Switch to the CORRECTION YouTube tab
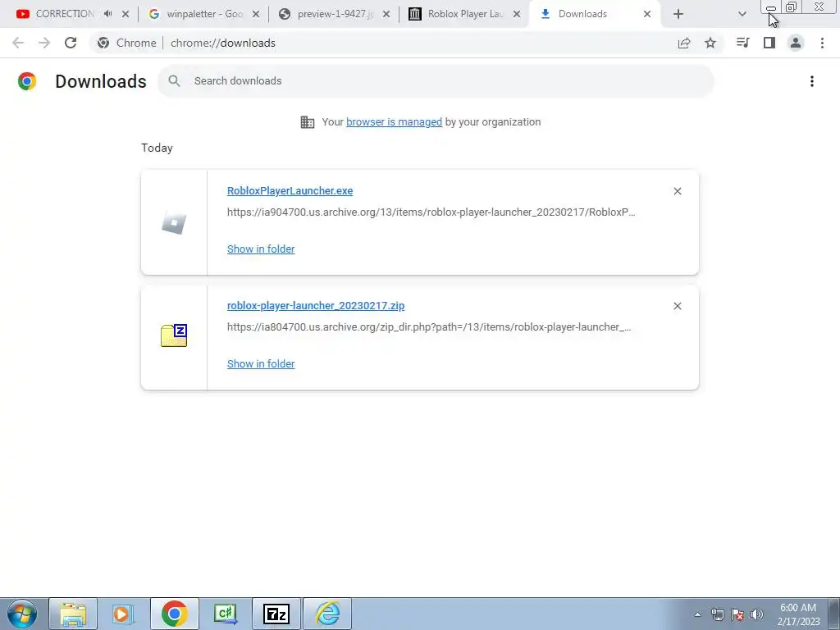 coord(65,14)
